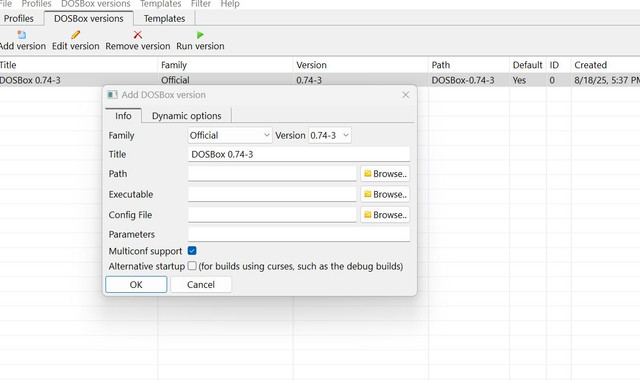Click Browse button for Path
Viewport: 640px width, 381px height.
click(x=385, y=174)
